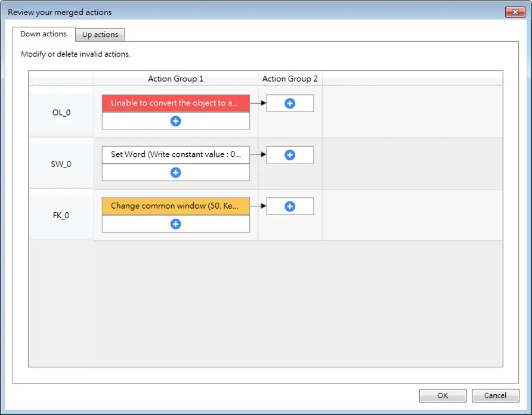This screenshot has width=532, height=415.
Task: Click the Cancel button
Action: point(496,396)
